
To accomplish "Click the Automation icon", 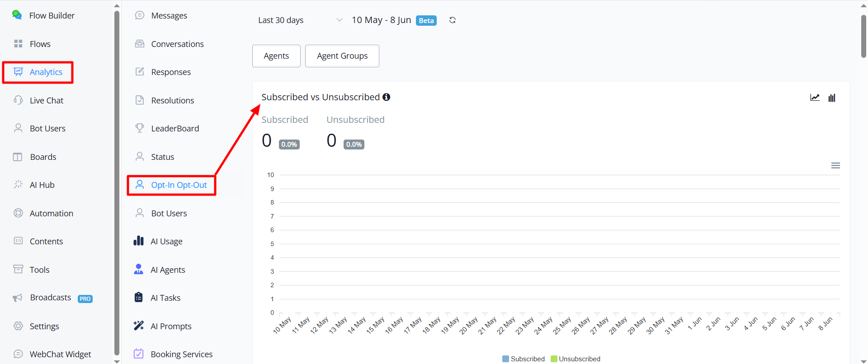I will coord(18,213).
